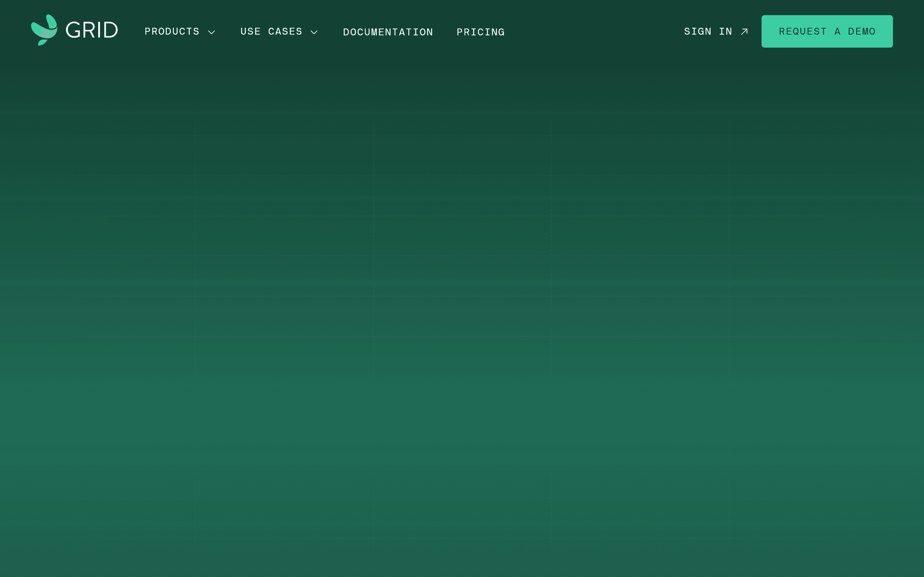Select the mint green Request a Demo button
This screenshot has width=924, height=577.
(827, 31)
